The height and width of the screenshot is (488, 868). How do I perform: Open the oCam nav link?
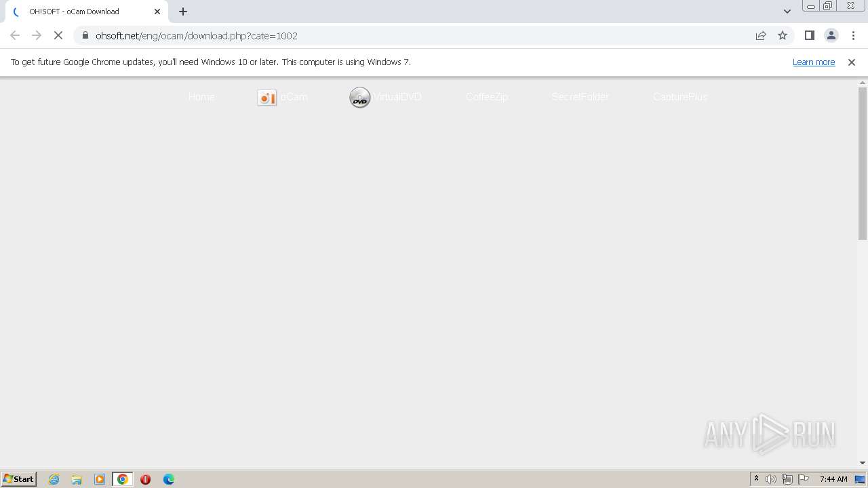294,97
